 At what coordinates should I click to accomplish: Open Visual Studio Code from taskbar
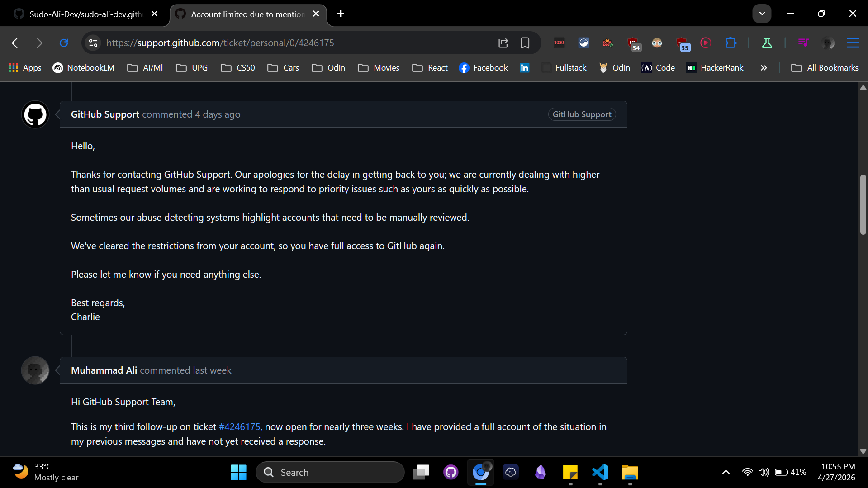600,473
